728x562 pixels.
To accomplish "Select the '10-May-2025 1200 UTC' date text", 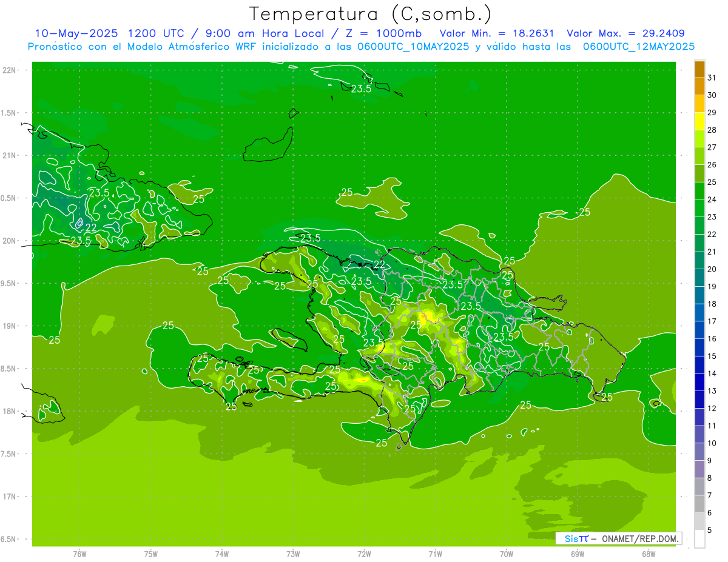I will pos(110,33).
